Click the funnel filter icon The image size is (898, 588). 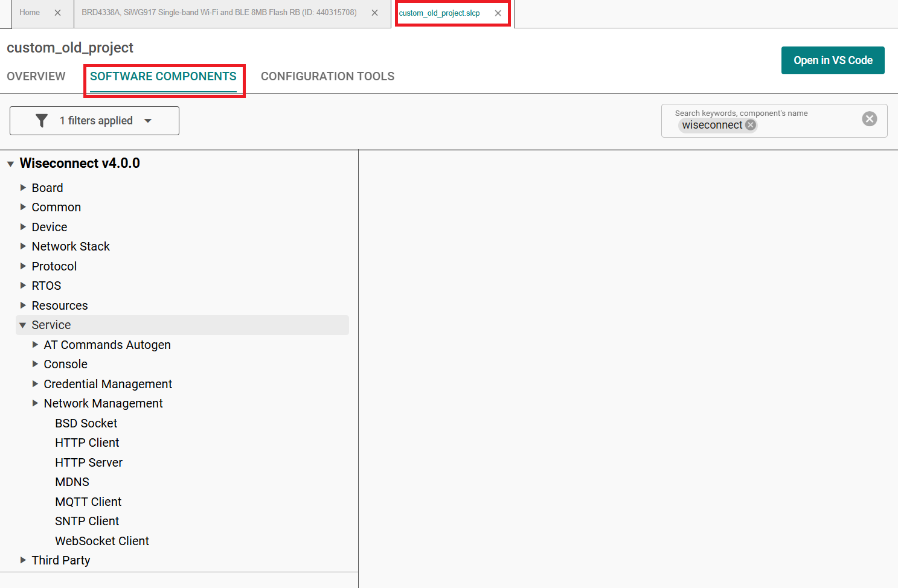[42, 121]
